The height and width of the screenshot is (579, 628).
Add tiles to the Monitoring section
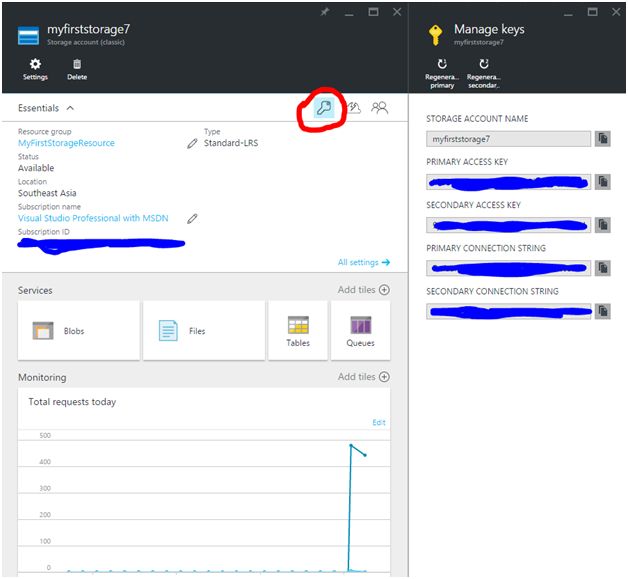363,377
